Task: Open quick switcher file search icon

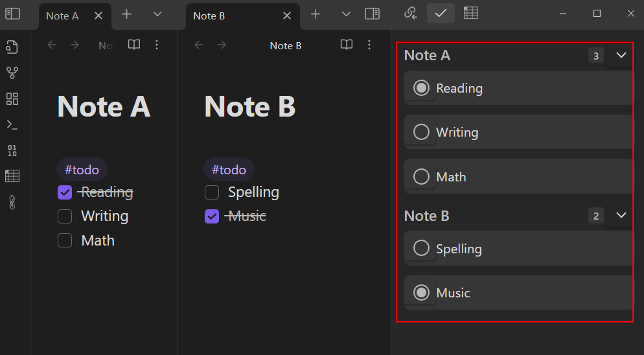Action: (12, 47)
